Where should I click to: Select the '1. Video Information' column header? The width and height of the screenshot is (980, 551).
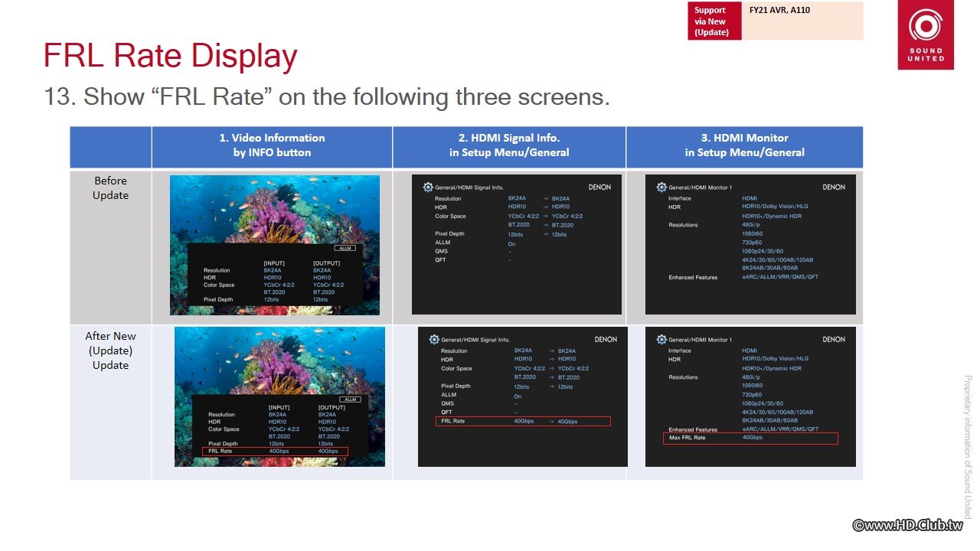272,145
